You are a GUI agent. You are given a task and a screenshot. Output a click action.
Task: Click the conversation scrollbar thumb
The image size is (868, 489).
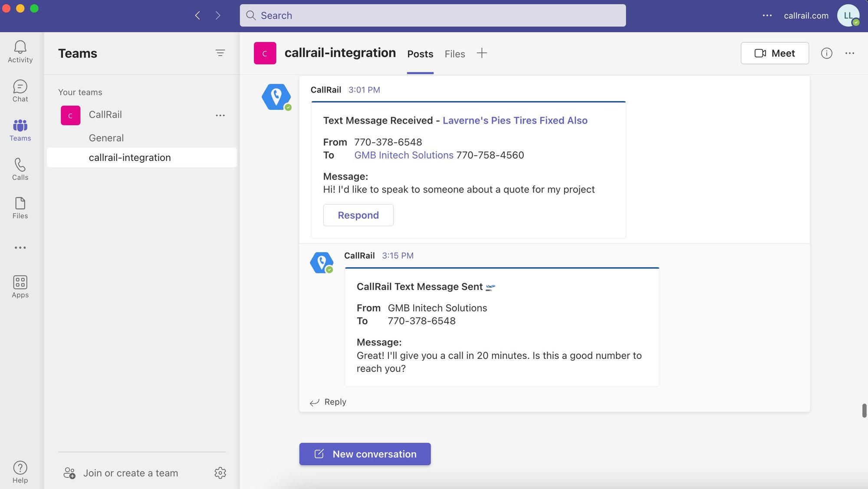tap(864, 410)
